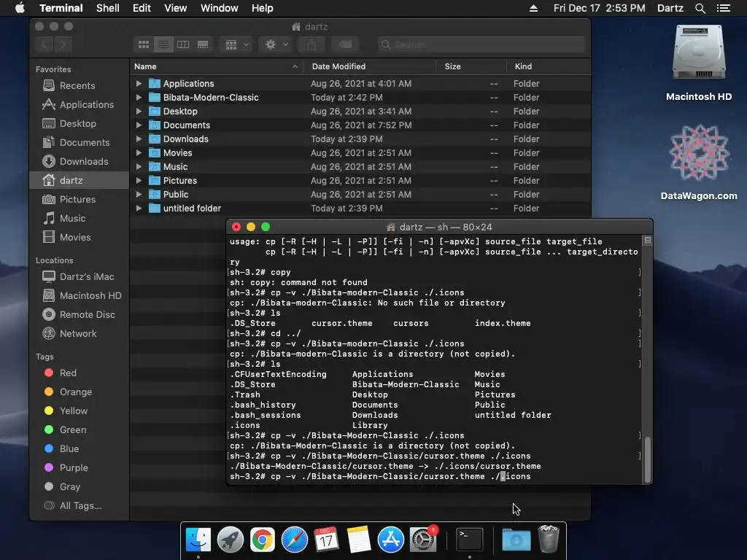
Task: Switch Finder to gallery view
Action: click(203, 44)
